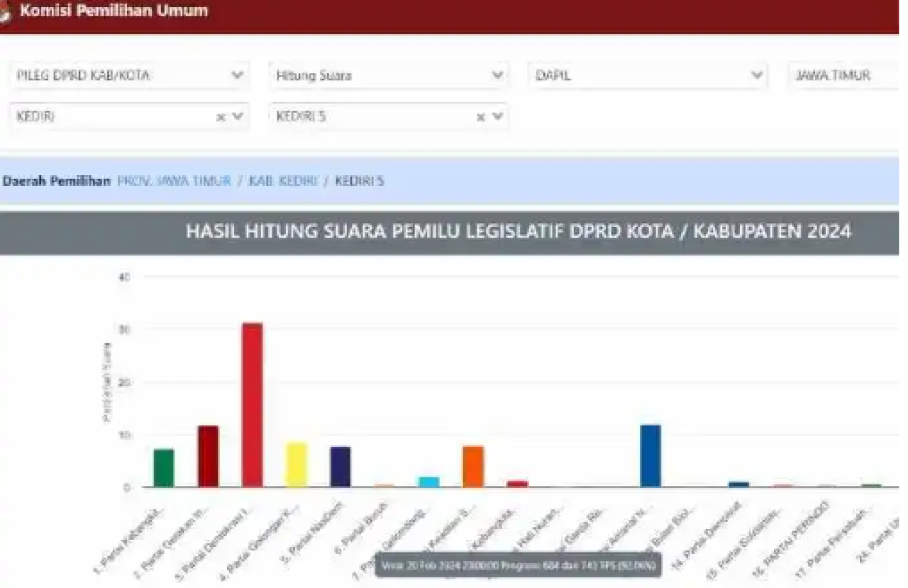Image resolution: width=908 pixels, height=588 pixels.
Task: Click the orange bar for party 8
Action: [473, 467]
